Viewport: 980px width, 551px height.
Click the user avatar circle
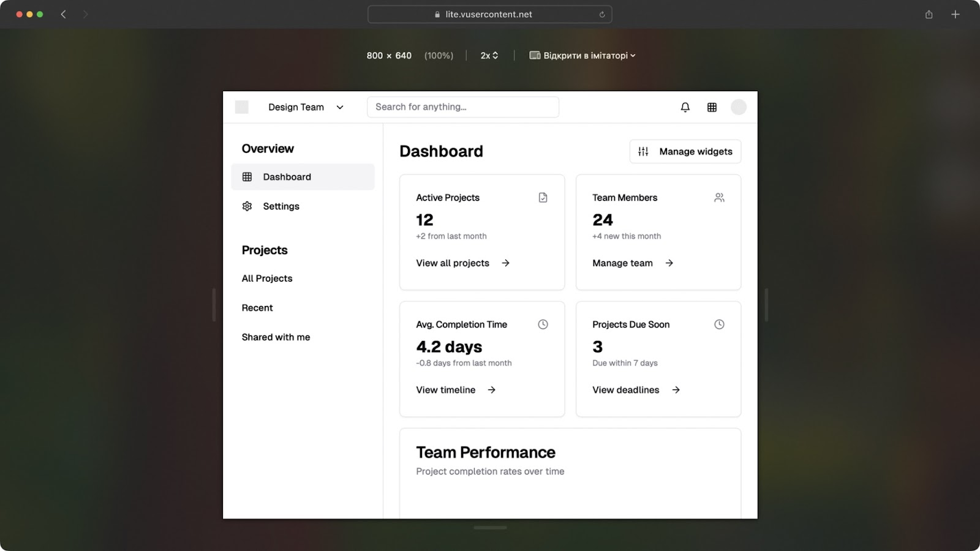coord(739,107)
